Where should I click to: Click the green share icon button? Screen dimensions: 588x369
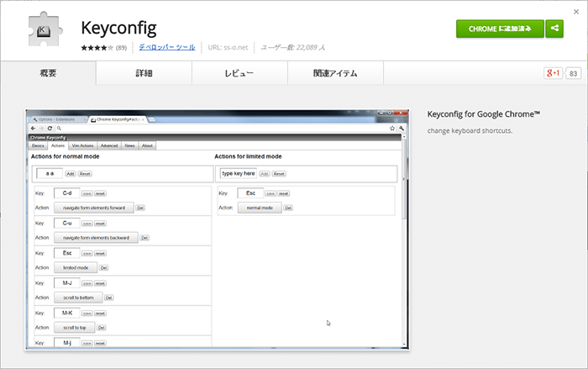[554, 29]
